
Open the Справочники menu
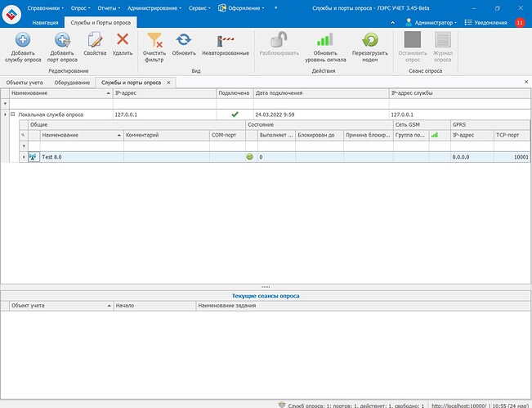45,8
